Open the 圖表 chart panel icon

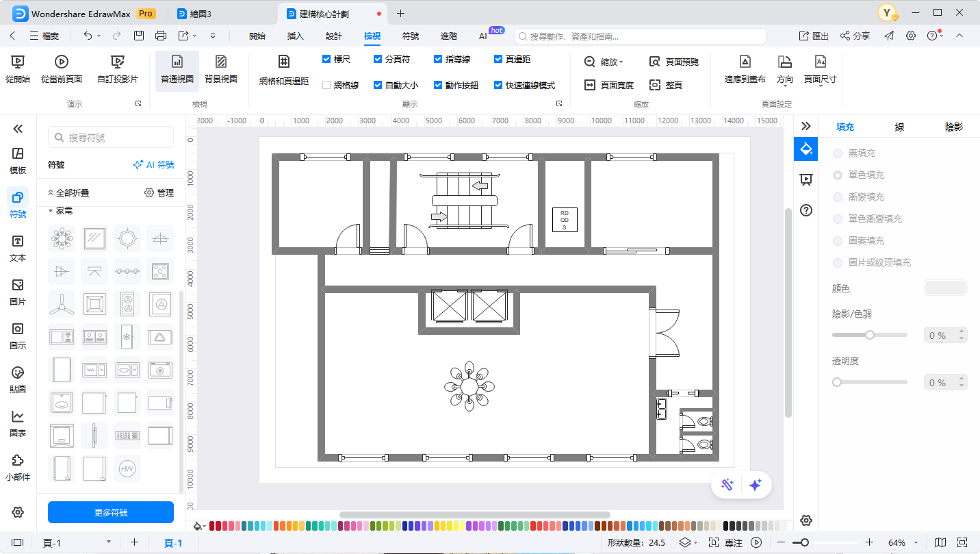coord(18,423)
